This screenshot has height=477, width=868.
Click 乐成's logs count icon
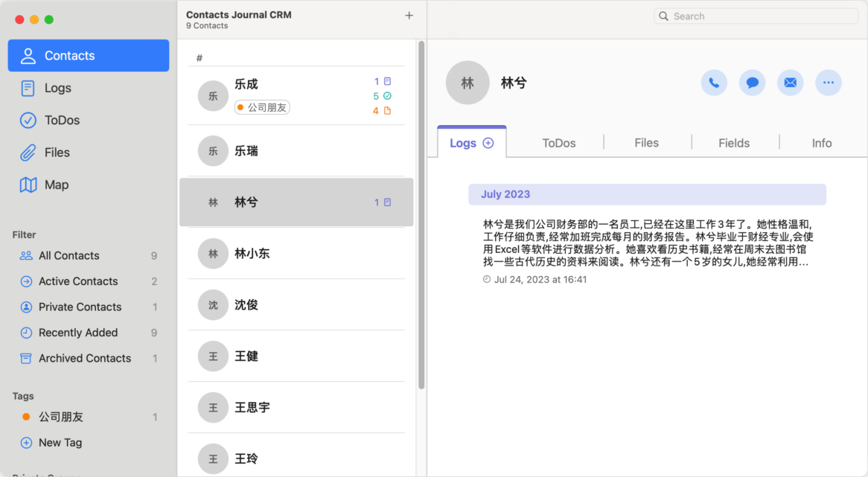(388, 81)
